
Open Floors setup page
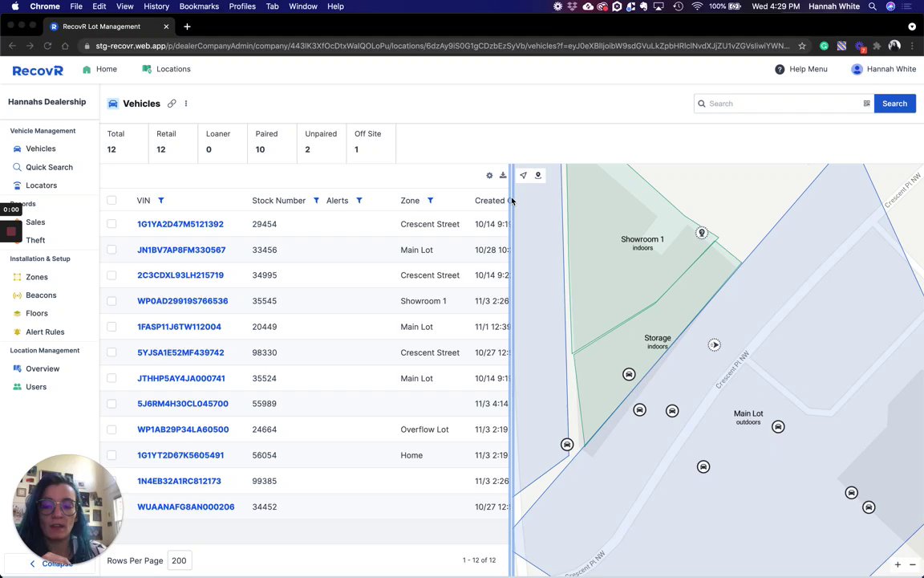(37, 313)
